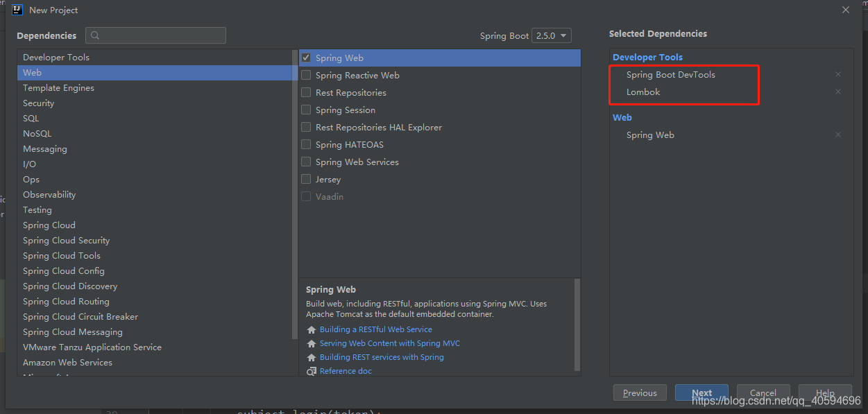Open the Building a RESTful Web Service guide
Image resolution: width=868 pixels, height=414 pixels.
coord(375,329)
